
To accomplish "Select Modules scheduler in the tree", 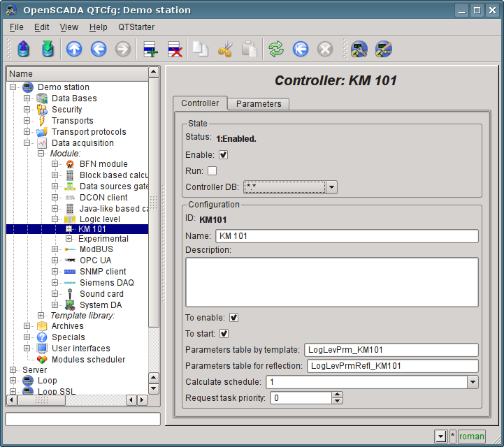I will [x=88, y=360].
